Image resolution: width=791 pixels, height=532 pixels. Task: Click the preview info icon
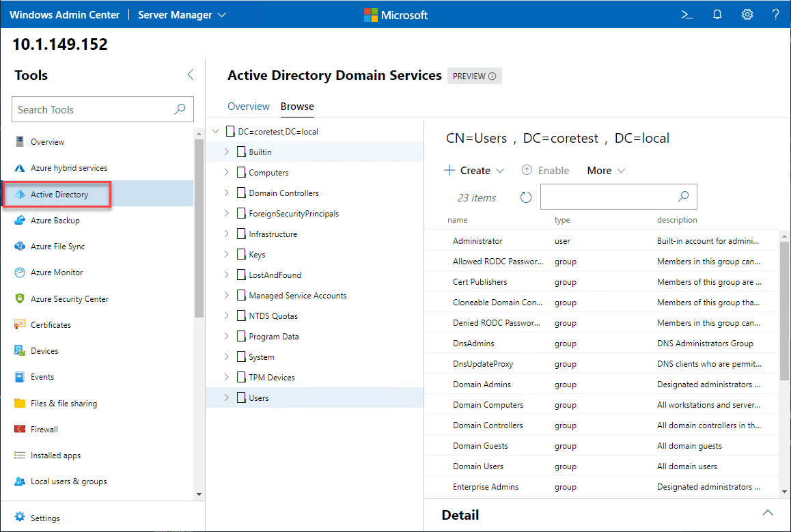(x=492, y=76)
